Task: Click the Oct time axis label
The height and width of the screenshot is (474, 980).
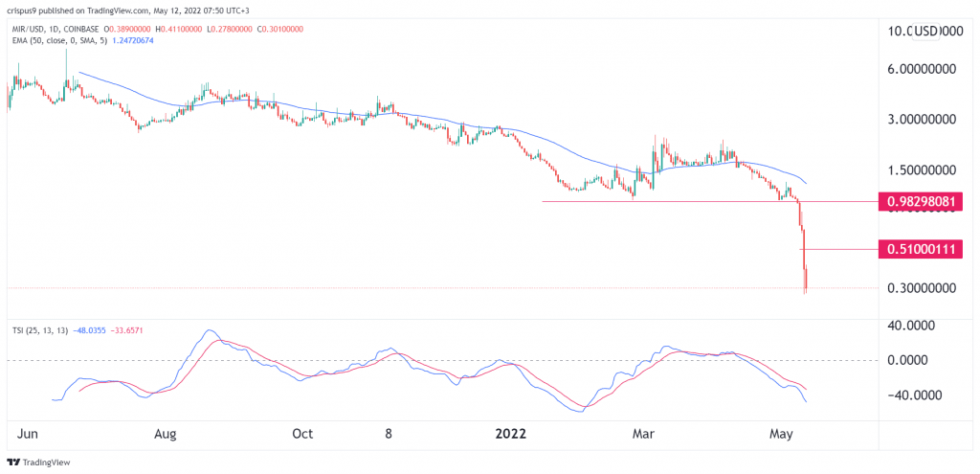Action: pos(303,434)
